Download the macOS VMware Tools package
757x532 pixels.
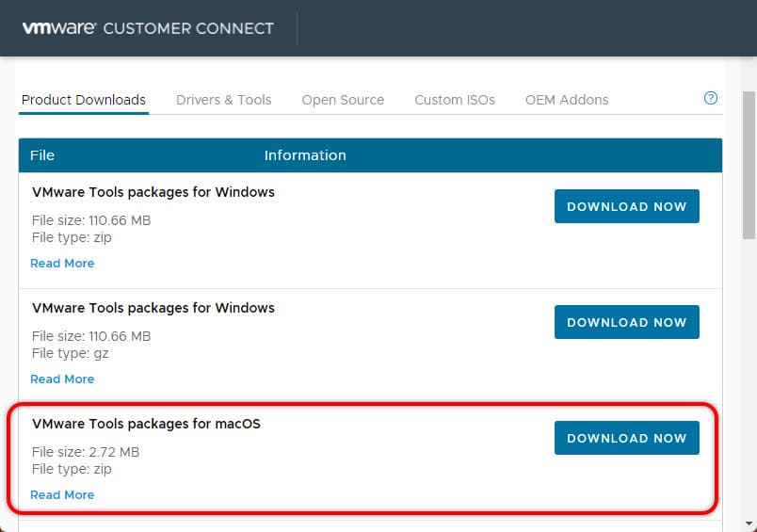point(627,438)
